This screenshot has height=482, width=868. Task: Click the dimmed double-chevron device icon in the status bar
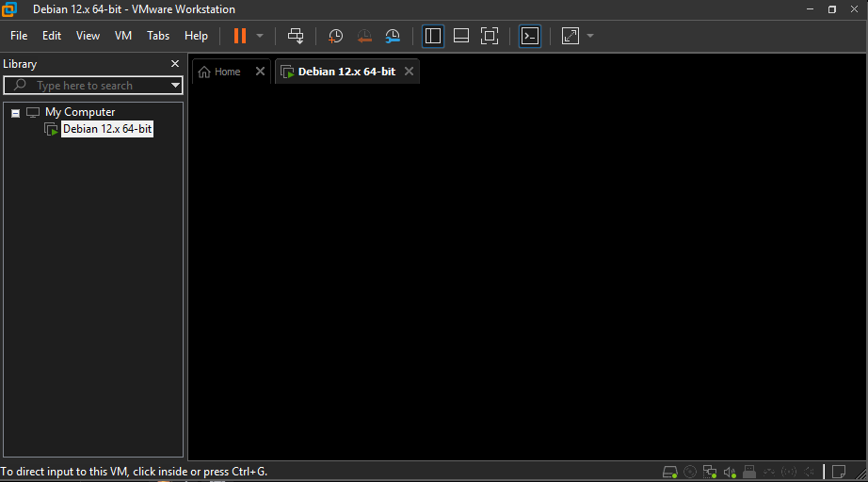tap(769, 472)
